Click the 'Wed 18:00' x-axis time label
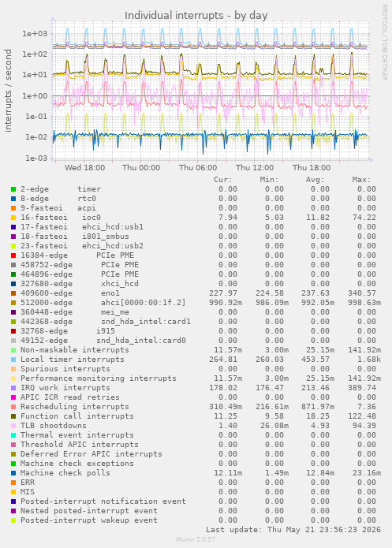 click(x=84, y=168)
